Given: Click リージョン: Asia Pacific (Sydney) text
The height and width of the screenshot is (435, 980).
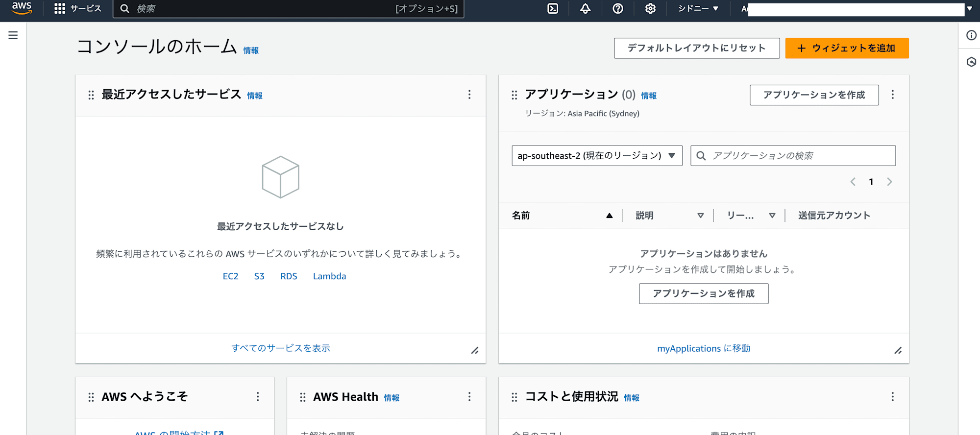Looking at the screenshot, I should click(582, 114).
